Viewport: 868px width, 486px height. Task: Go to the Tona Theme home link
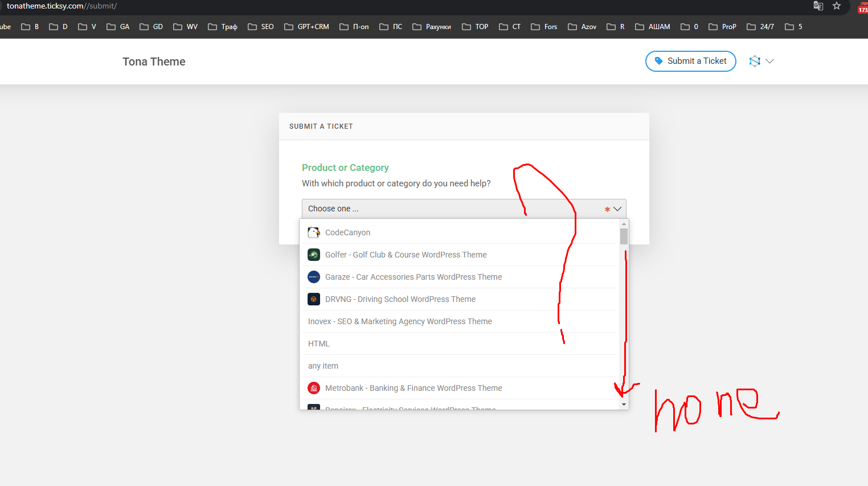pos(154,62)
